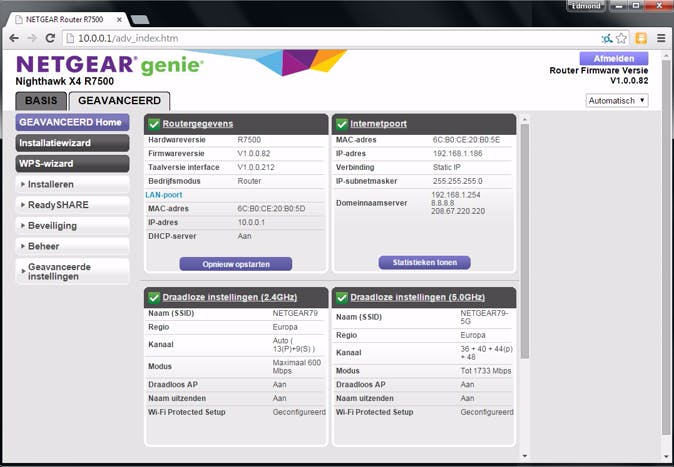Expand the ReadySHARE menu section
The width and height of the screenshot is (674, 467).
tap(72, 205)
